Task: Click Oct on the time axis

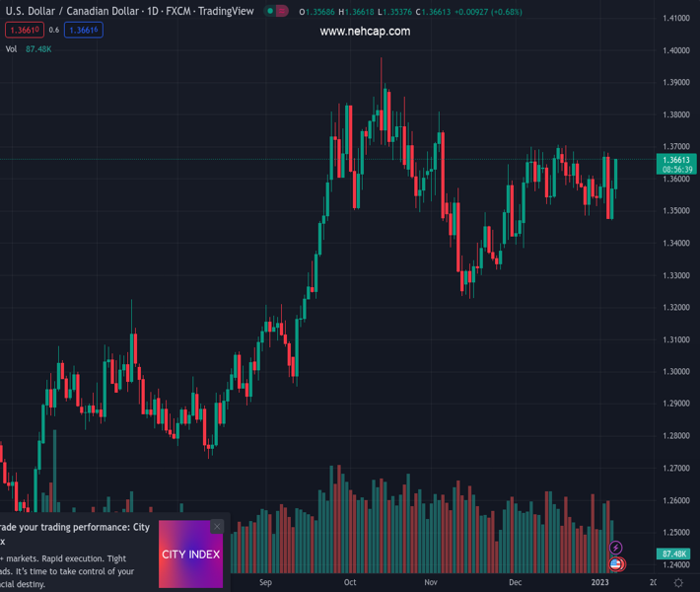Action: pyautogui.click(x=349, y=583)
